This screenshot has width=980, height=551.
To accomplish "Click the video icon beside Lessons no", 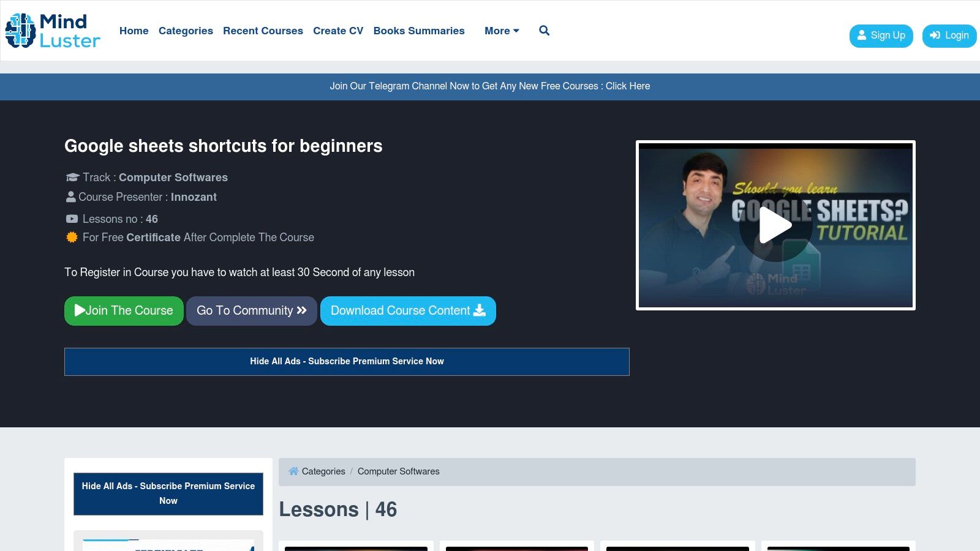I will pos(72,219).
